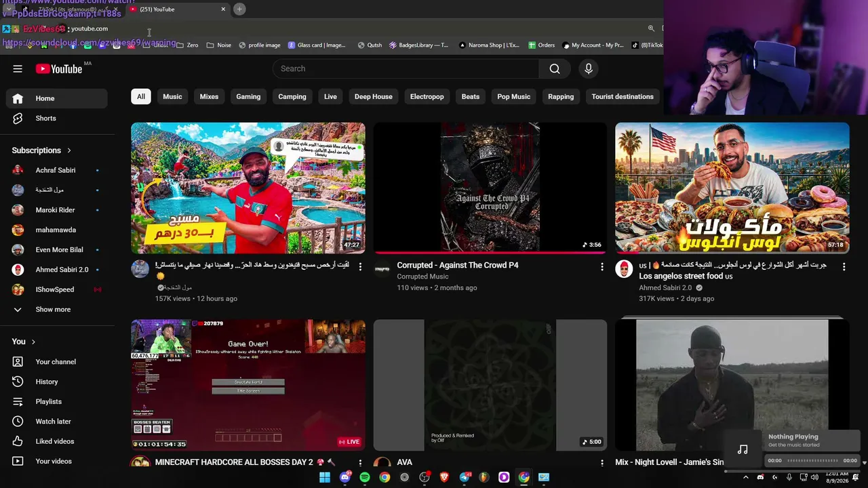Filter by Pop Music chip
Screen dimensions: 868x488
coord(514,96)
